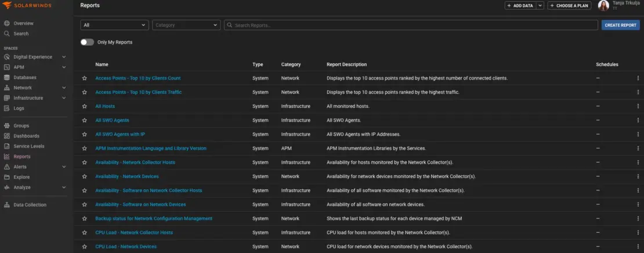Open Availability - Software on Network Collector Hosts report
The image size is (644, 253).
[x=149, y=190]
